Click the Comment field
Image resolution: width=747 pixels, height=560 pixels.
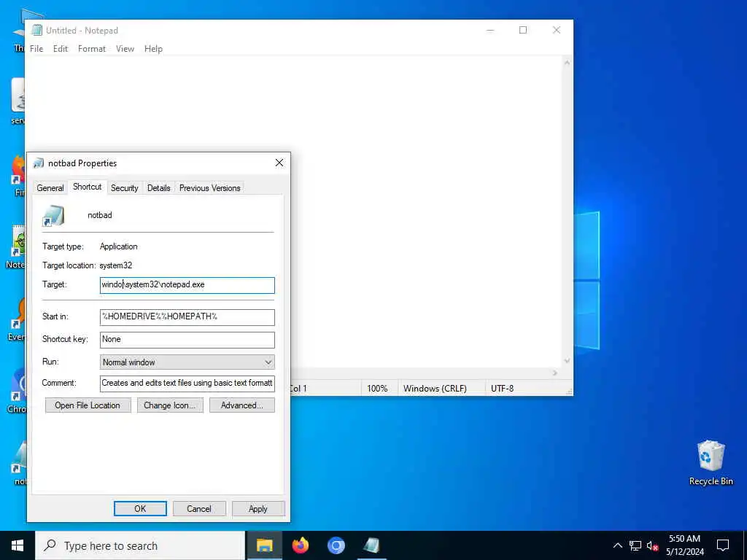(187, 384)
